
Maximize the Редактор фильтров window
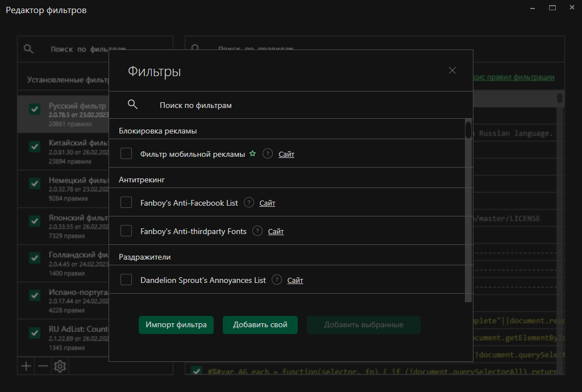552,8
